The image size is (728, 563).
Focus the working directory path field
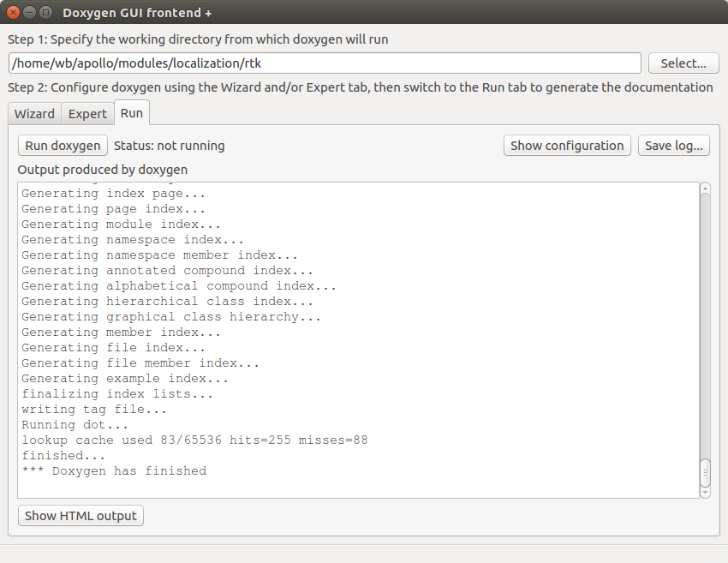[x=325, y=63]
